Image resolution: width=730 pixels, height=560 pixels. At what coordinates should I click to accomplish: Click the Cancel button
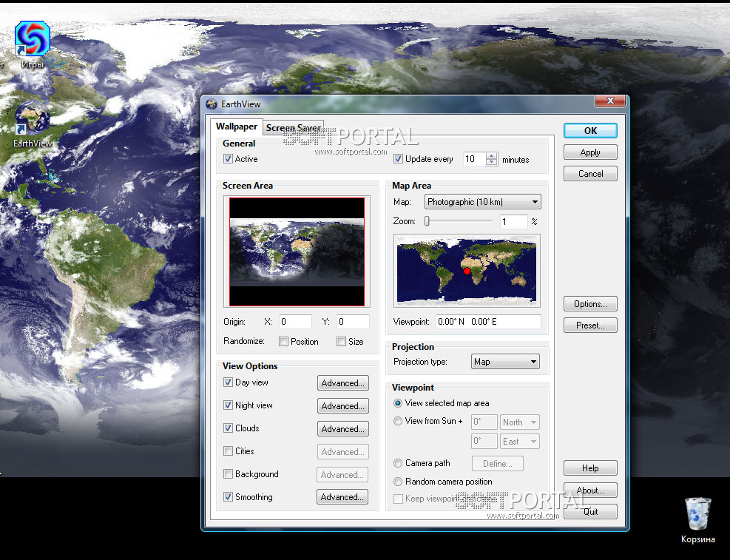[x=590, y=174]
